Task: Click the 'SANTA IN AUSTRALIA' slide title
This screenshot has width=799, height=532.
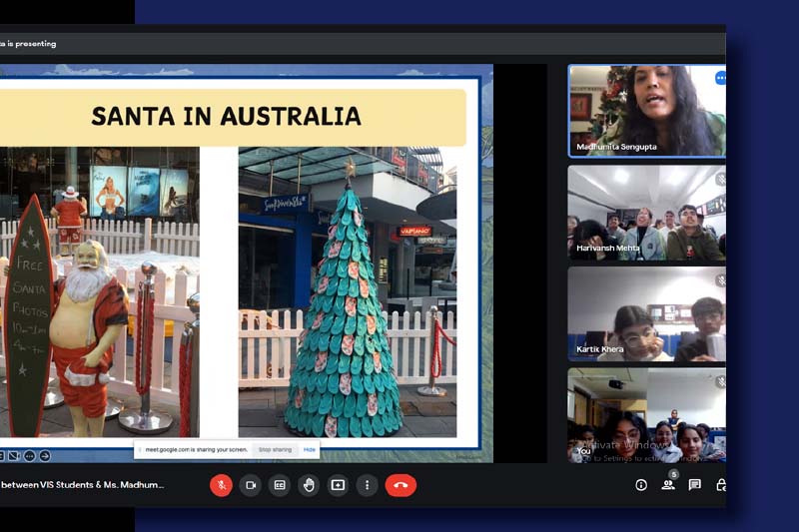Action: click(x=227, y=116)
